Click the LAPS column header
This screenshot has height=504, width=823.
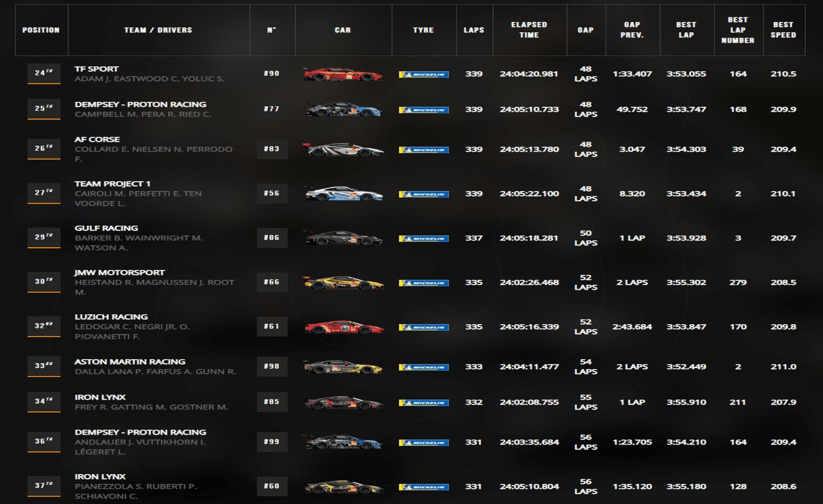pos(474,30)
